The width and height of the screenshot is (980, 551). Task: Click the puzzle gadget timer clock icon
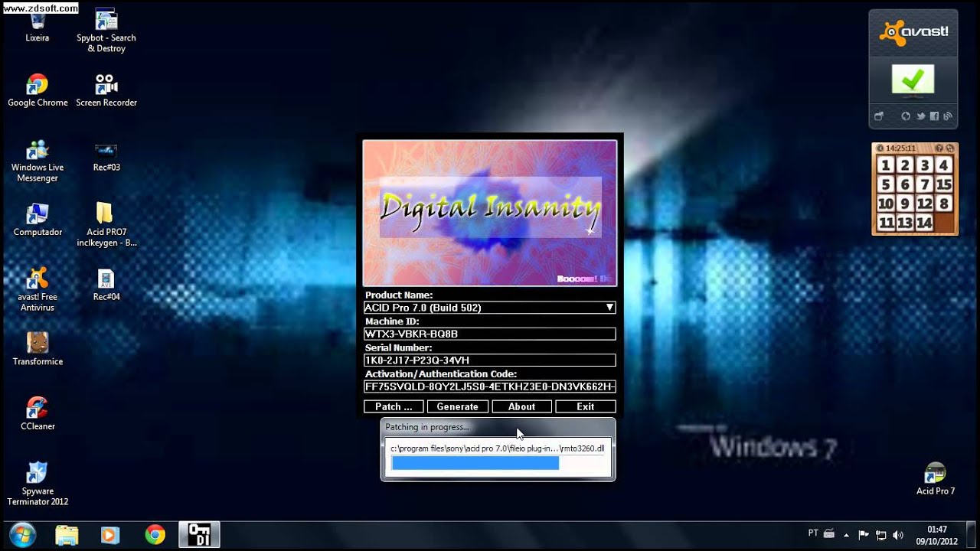click(880, 148)
